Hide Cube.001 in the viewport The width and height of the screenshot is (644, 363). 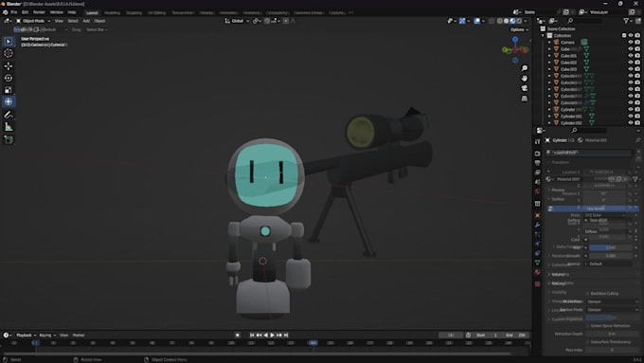pyautogui.click(x=631, y=56)
